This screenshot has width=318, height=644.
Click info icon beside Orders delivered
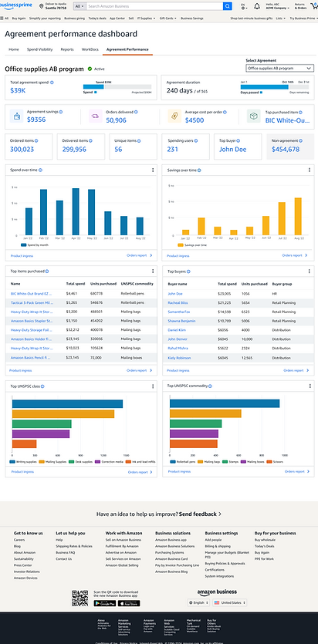(x=136, y=112)
